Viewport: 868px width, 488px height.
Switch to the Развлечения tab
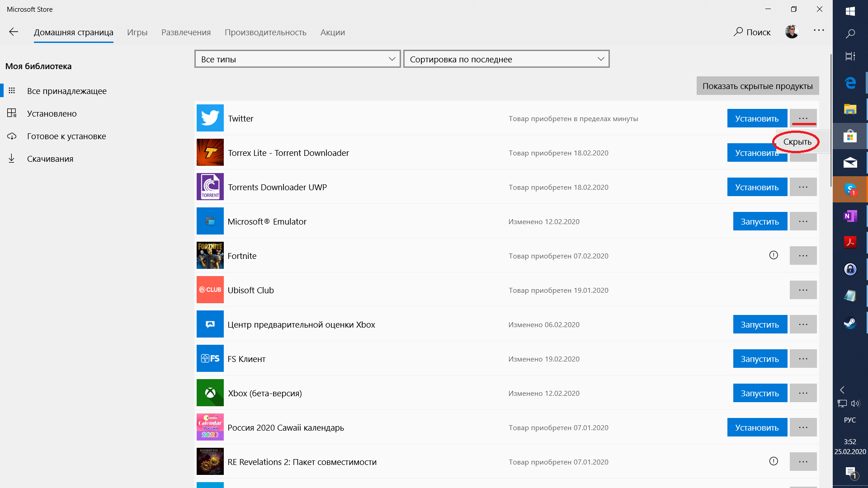(x=186, y=32)
